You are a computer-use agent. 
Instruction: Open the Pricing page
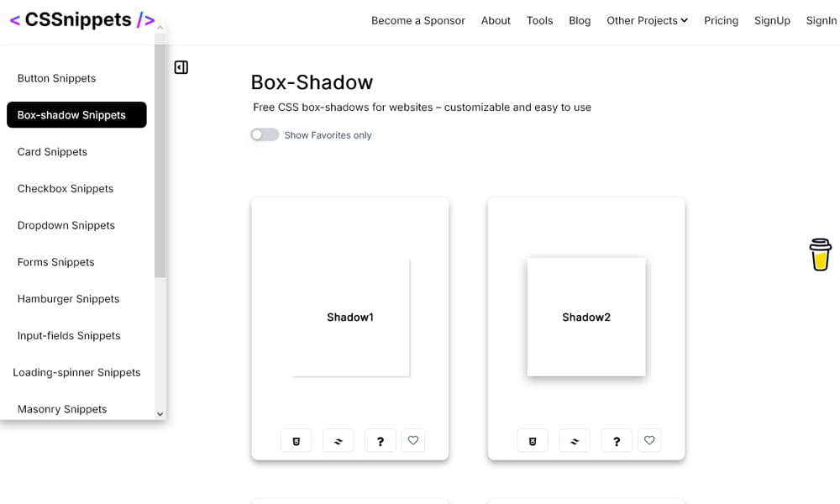click(x=721, y=20)
